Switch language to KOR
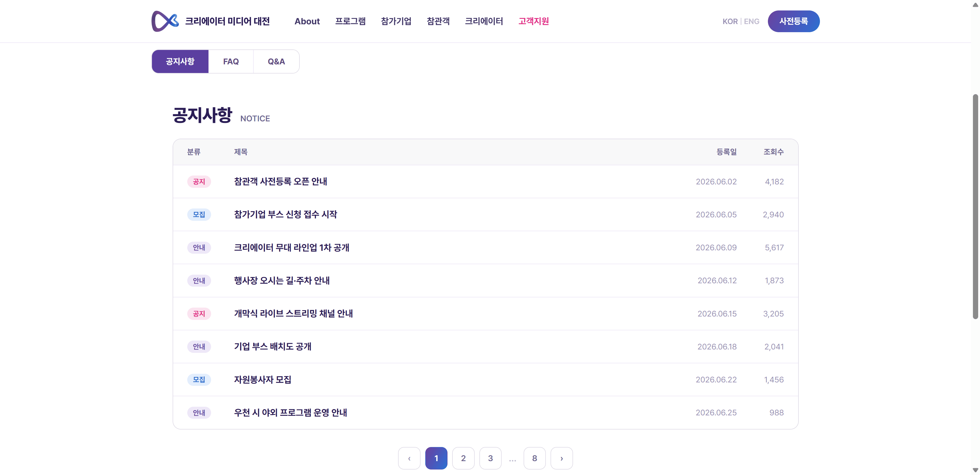The image size is (980, 475). pos(730,21)
